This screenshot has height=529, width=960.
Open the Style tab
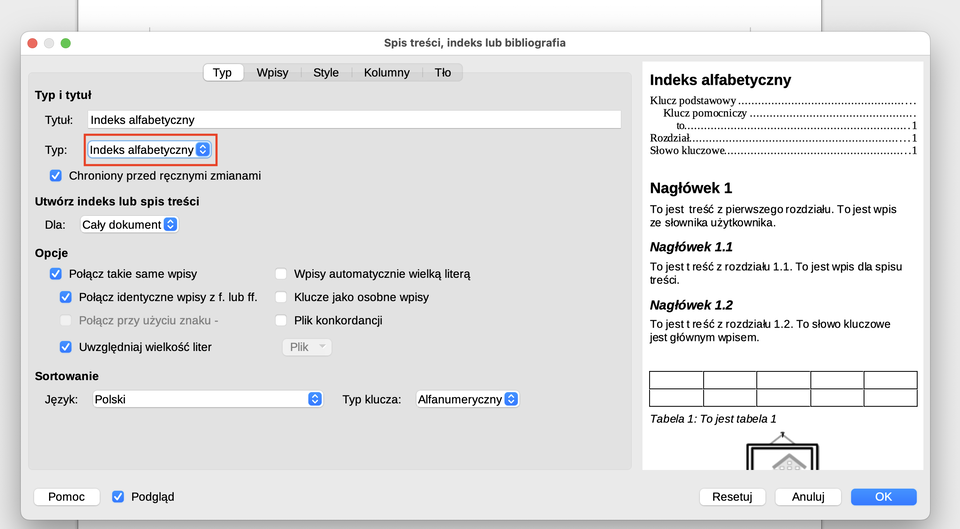[x=326, y=73]
